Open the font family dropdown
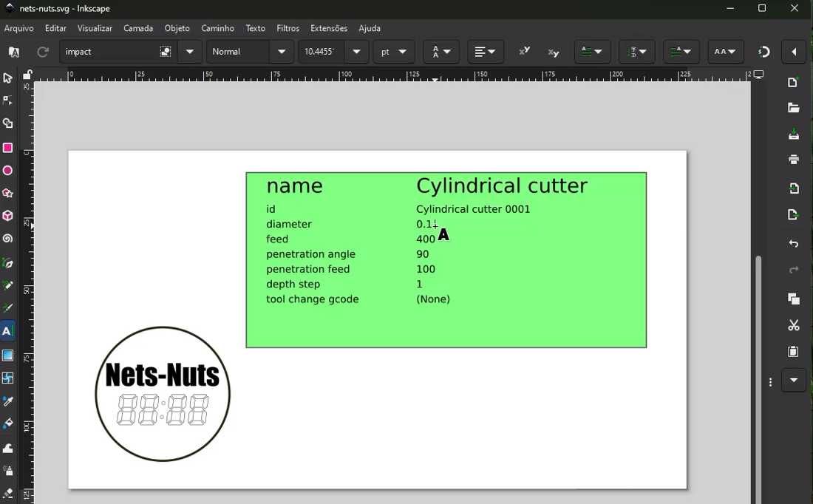Viewport: 813px width, 504px height. point(190,52)
